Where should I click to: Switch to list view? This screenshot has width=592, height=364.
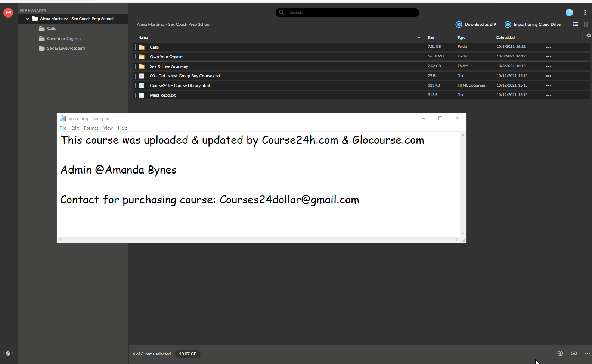pos(576,24)
